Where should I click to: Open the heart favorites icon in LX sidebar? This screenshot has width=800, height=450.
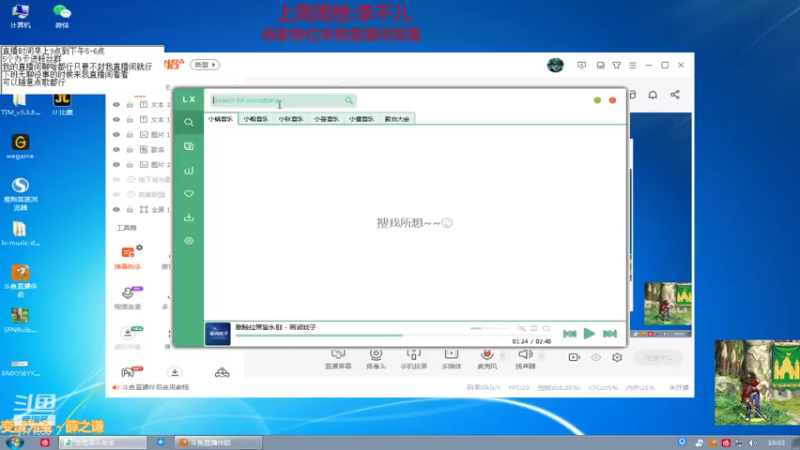point(189,194)
